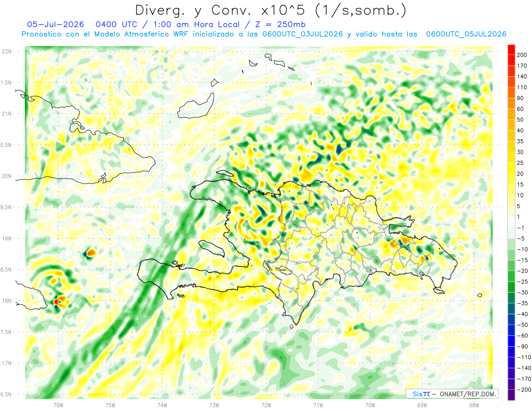The width and height of the screenshot is (532, 411).
Task: Click the "18N" latitude label
Action: [x=7, y=301]
